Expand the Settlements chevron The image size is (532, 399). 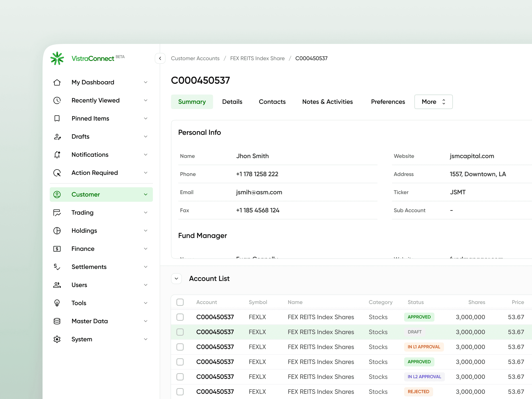point(146,267)
